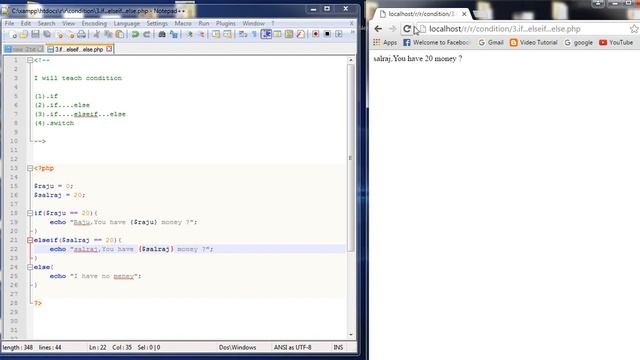Click the Copy toolbar icon
Image resolution: width=640 pixels, height=360 pixels.
pyautogui.click(x=108, y=35)
